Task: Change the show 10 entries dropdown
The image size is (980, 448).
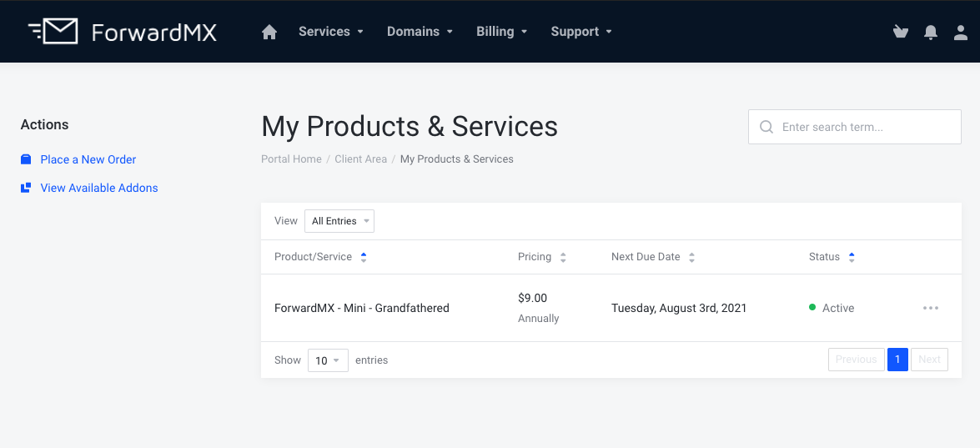Action: (x=328, y=360)
